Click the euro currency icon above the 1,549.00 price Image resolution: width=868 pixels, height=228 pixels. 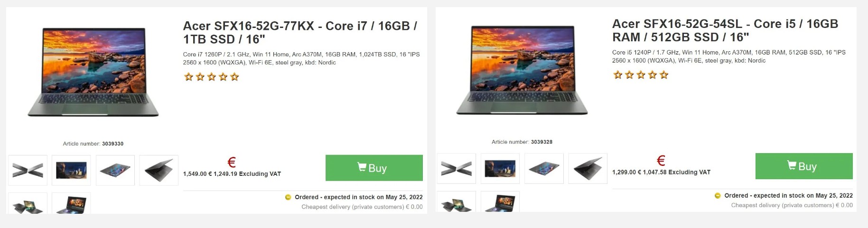coord(232,163)
